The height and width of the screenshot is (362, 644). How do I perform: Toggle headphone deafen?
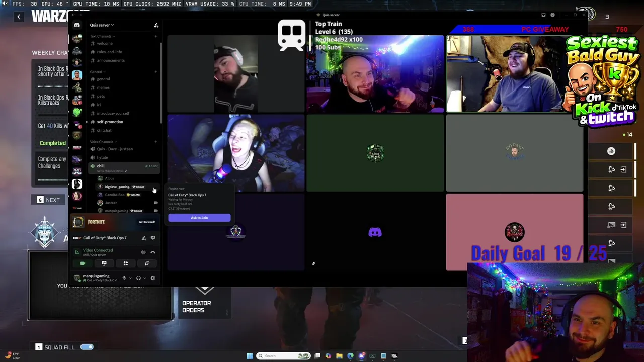(138, 278)
